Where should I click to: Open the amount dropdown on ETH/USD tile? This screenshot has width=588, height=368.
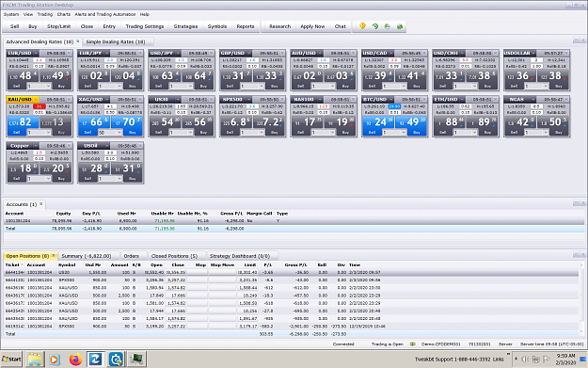coord(474,133)
